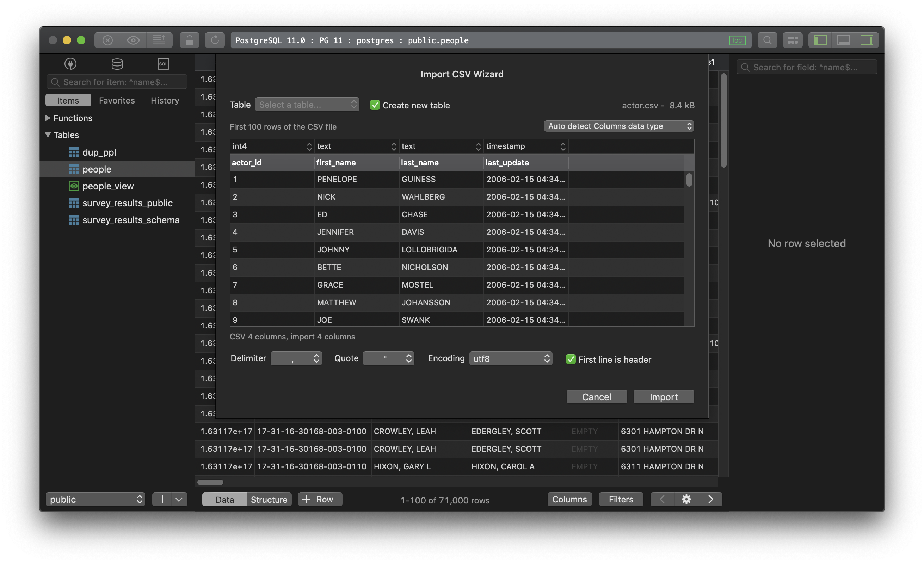The image size is (924, 564).
Task: Click the connection plug icon
Action: click(70, 64)
